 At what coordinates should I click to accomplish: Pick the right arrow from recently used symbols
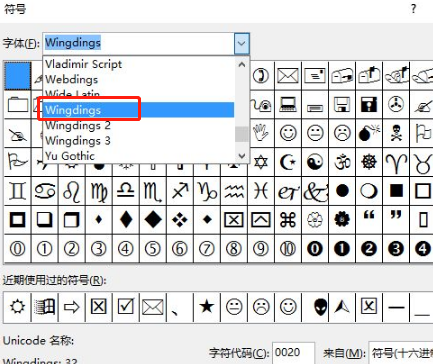(72, 307)
